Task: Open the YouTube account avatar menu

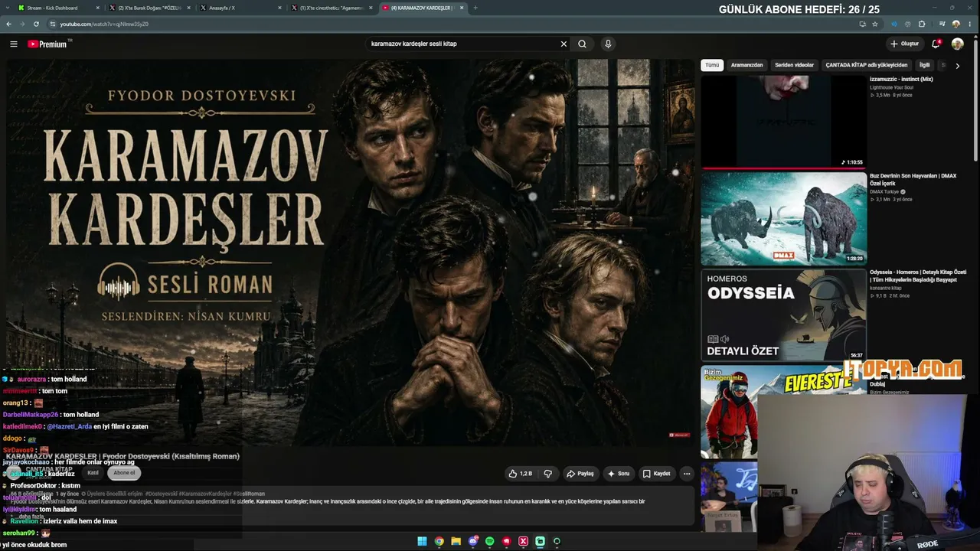Action: [x=957, y=44]
